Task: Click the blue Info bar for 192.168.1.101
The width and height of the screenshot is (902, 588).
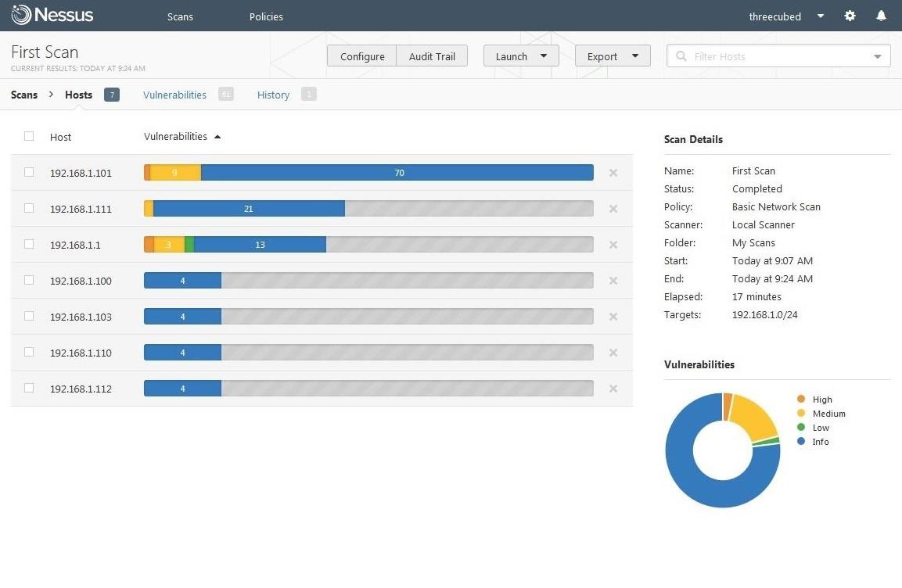Action: point(397,173)
